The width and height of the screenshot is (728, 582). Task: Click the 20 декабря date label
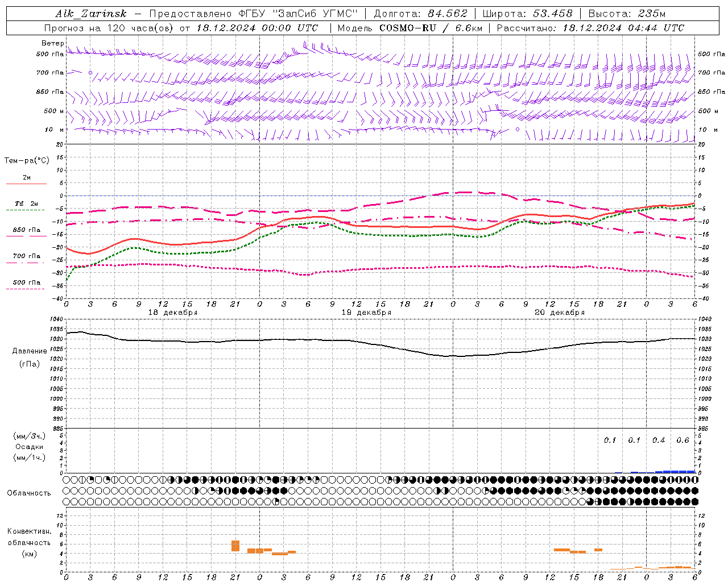pos(560,313)
